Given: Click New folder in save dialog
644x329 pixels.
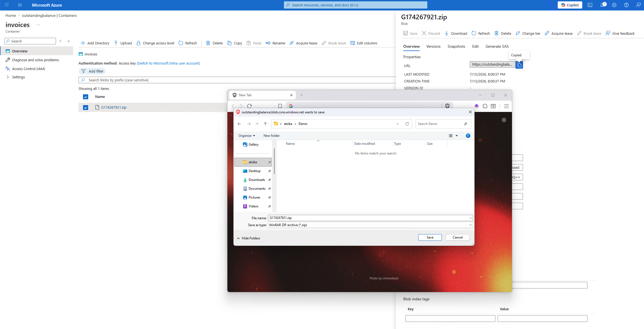Looking at the screenshot, I should tap(272, 136).
